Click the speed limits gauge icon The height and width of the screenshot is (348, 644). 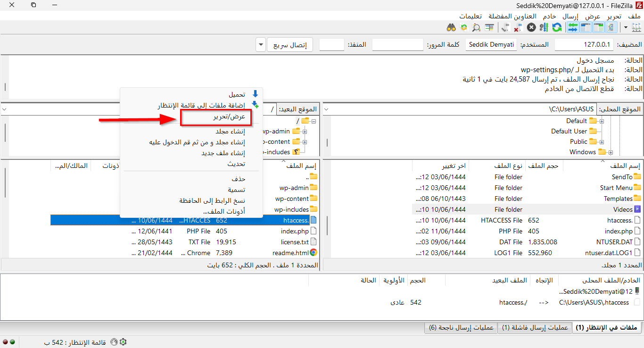[x=113, y=342]
